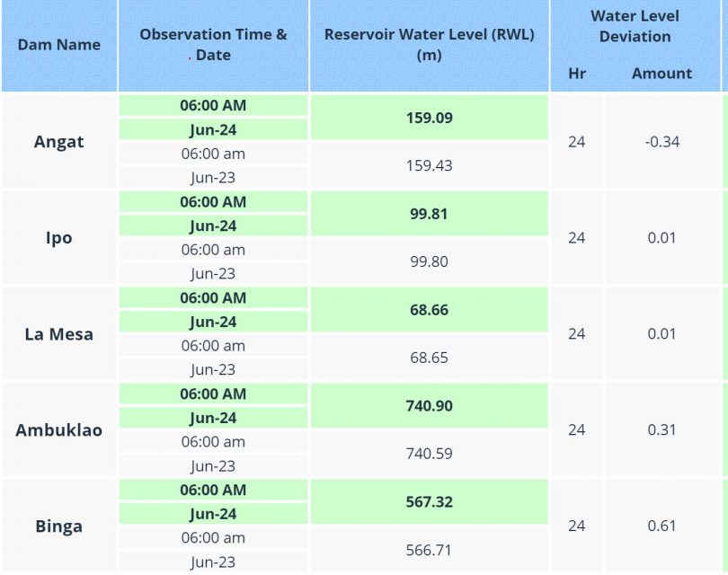Viewport: 728px width, 575px height.
Task: Select Angat's deviation amount -0.34
Action: tap(661, 142)
